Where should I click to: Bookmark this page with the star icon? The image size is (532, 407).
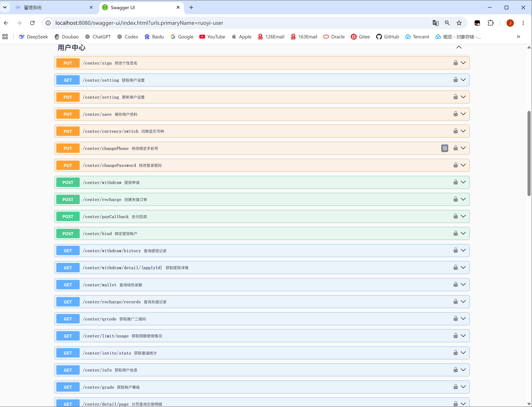coord(459,23)
